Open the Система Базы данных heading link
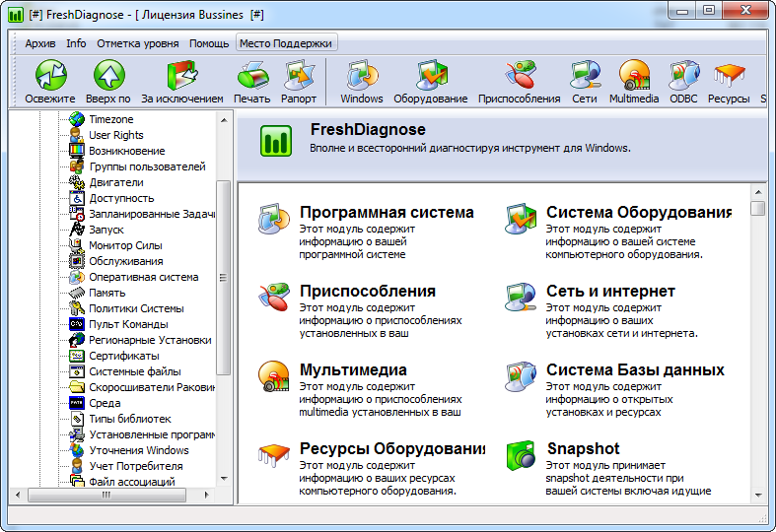The image size is (776, 532). [635, 369]
